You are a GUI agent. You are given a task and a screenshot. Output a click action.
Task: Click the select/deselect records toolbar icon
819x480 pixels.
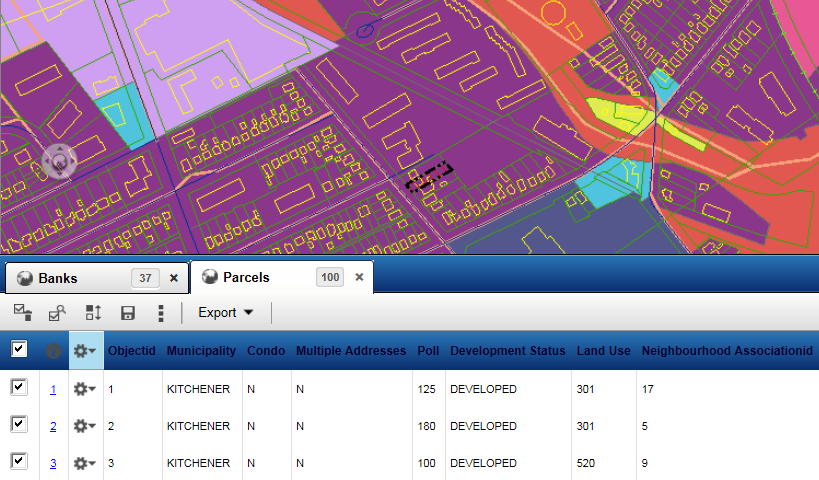coord(21,313)
